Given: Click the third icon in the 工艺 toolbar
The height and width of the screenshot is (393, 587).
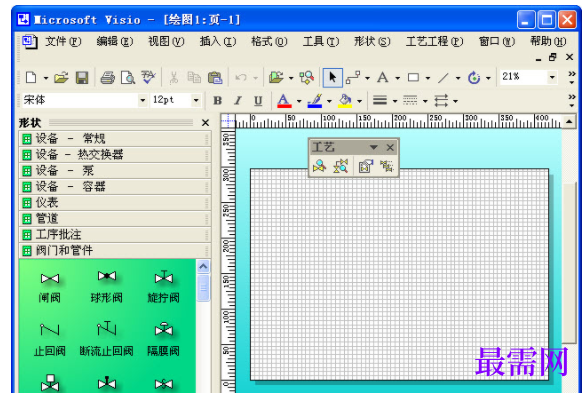Looking at the screenshot, I should pos(366,166).
